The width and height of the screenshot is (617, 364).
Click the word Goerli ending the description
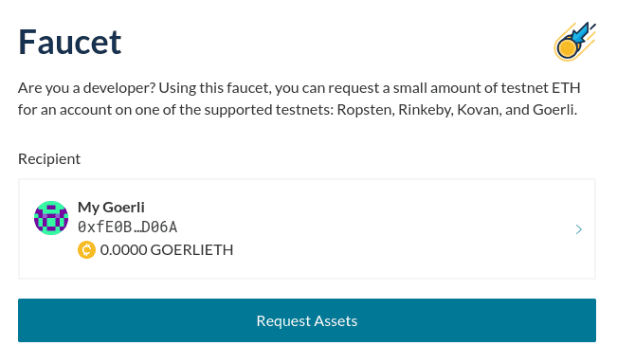pyautogui.click(x=554, y=110)
